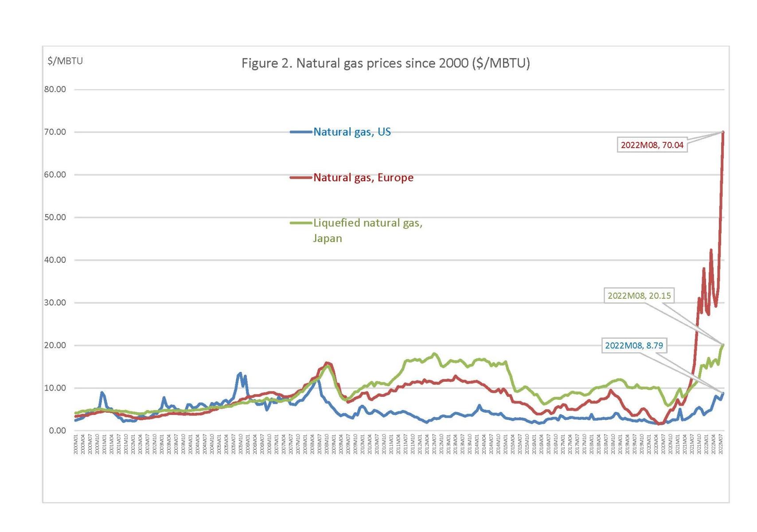This screenshot has height=532, width=757.
Task: Click the 70.00 y-axis tick label
Action: [55, 132]
